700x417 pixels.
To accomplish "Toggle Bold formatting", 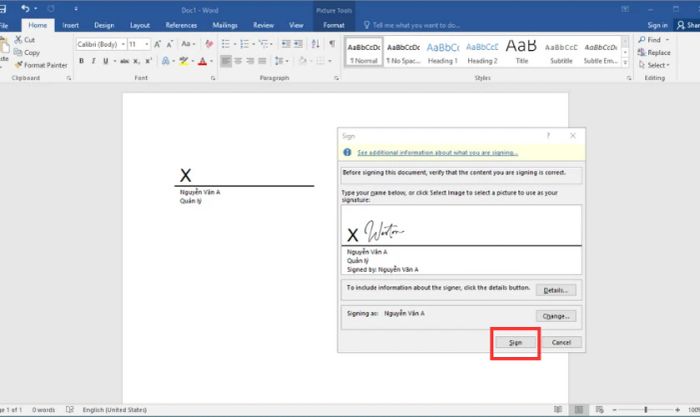I will point(81,61).
